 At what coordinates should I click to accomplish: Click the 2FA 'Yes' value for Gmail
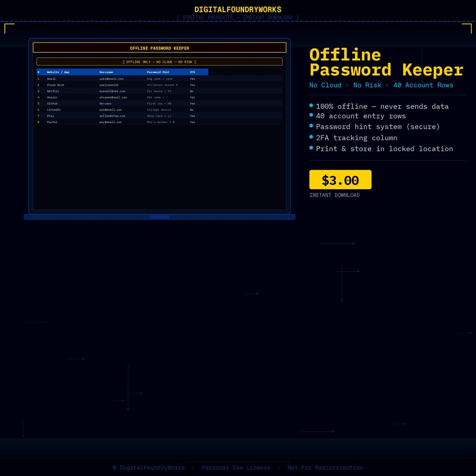(x=192, y=78)
